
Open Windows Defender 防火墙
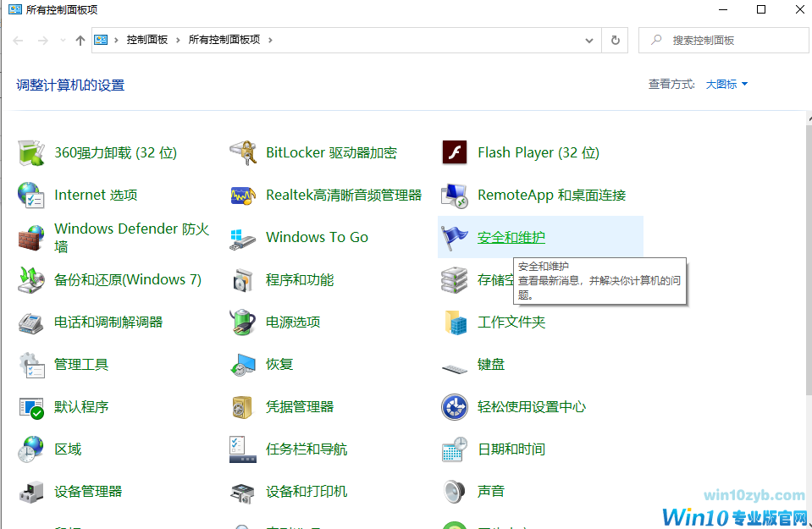point(117,237)
